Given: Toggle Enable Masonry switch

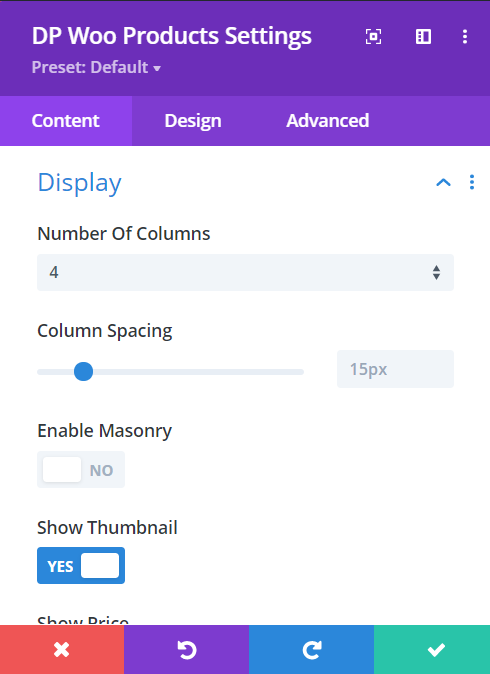Looking at the screenshot, I should 81,469.
